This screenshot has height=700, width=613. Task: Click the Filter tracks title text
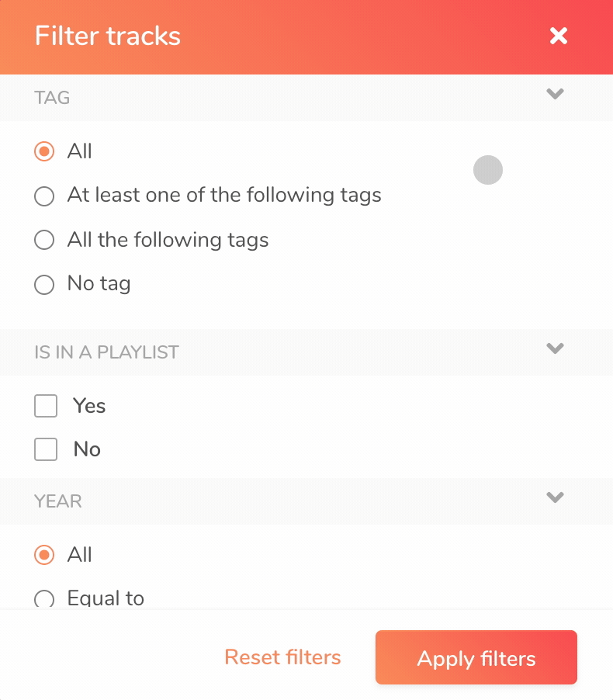pyautogui.click(x=108, y=36)
